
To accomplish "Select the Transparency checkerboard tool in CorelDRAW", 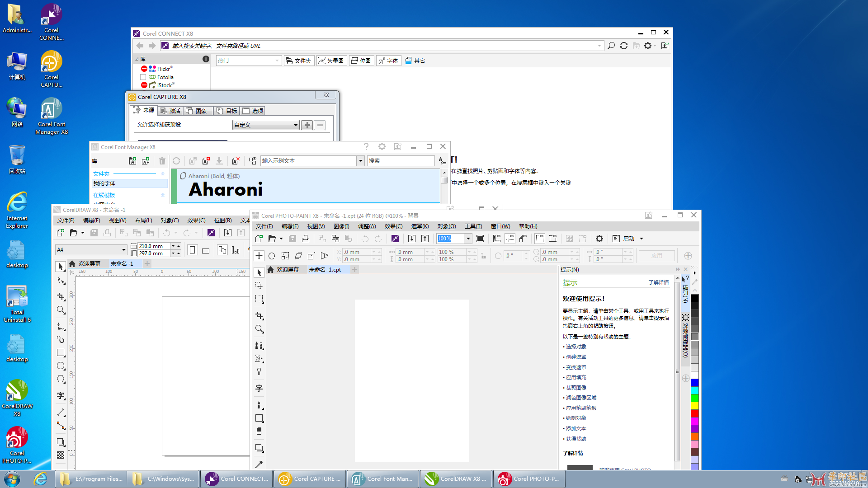I will pos(61,455).
